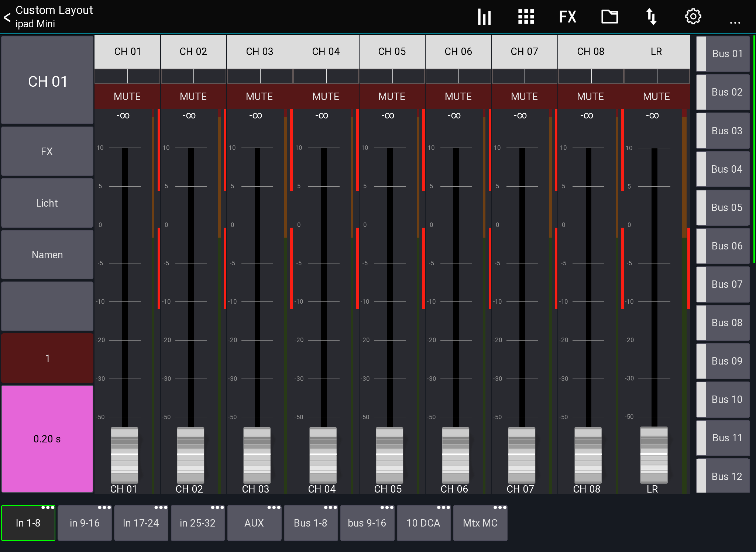
Task: Open the FX rack
Action: point(567,16)
